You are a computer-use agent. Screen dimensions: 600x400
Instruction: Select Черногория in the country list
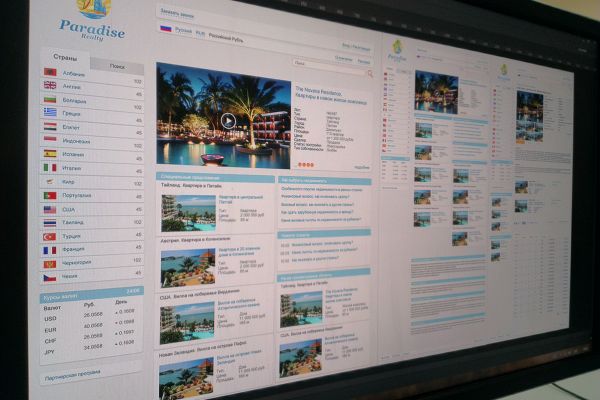[x=77, y=263]
